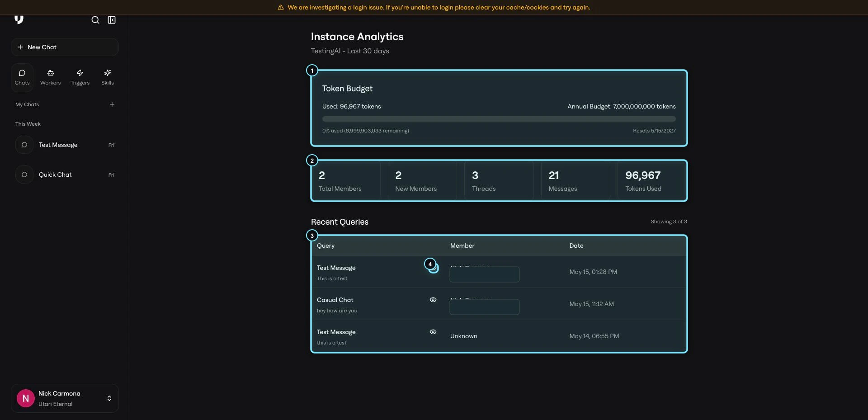The height and width of the screenshot is (420, 868).
Task: Open the Quick Chat conversation
Action: point(65,175)
